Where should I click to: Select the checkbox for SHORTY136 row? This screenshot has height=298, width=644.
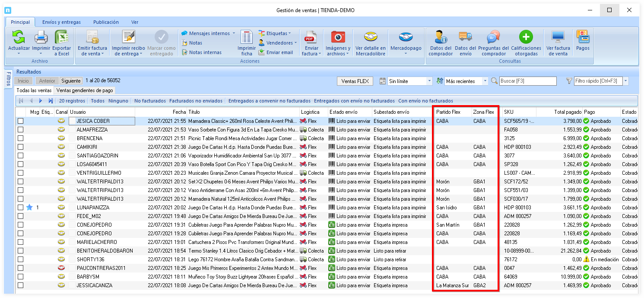point(20,260)
